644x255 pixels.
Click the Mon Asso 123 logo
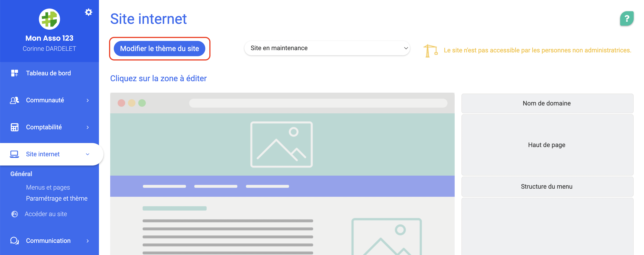click(x=49, y=19)
